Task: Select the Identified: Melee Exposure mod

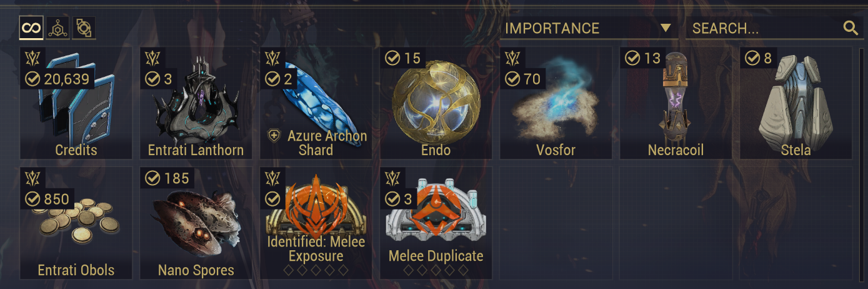Action: click(316, 223)
